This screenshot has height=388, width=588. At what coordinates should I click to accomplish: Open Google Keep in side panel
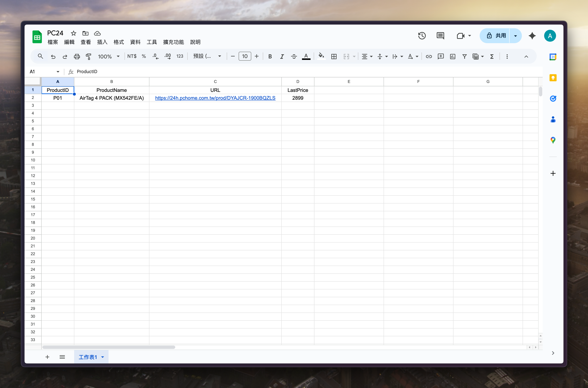coord(553,78)
